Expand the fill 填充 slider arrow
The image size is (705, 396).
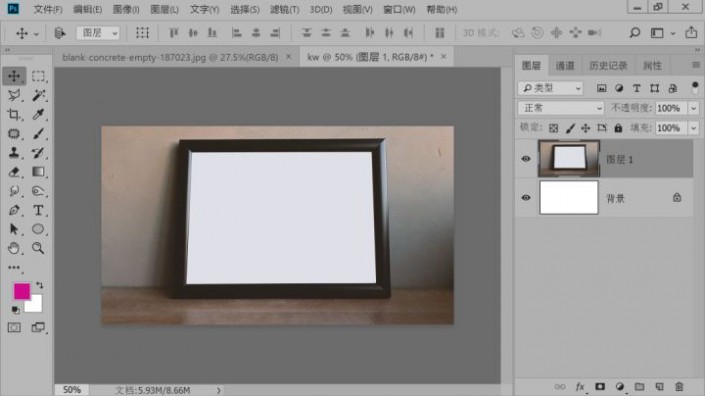point(693,128)
